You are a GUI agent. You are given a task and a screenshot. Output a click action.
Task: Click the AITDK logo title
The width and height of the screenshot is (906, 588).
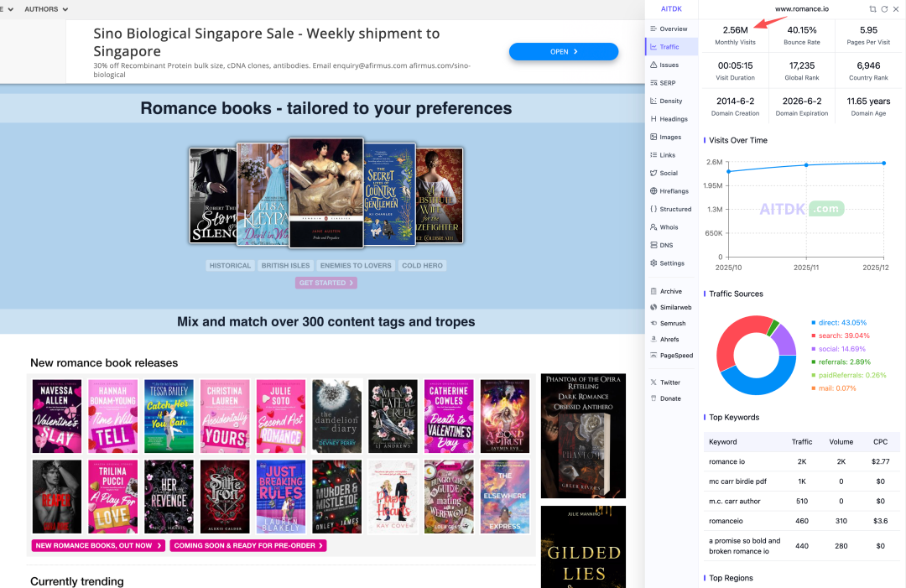(x=671, y=9)
